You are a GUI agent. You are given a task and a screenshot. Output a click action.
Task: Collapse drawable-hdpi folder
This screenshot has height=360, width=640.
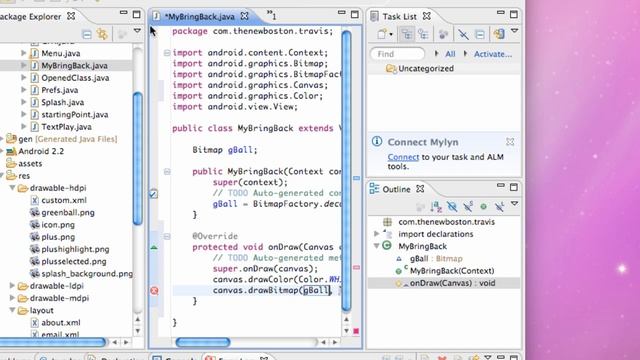[12, 188]
